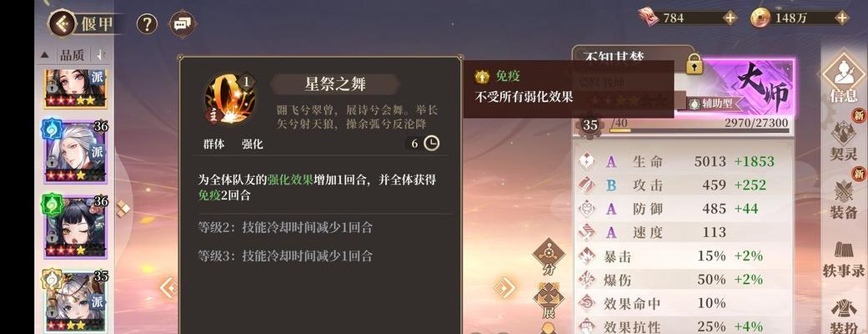Open the question mark help icon
The width and height of the screenshot is (868, 334).
(x=147, y=24)
